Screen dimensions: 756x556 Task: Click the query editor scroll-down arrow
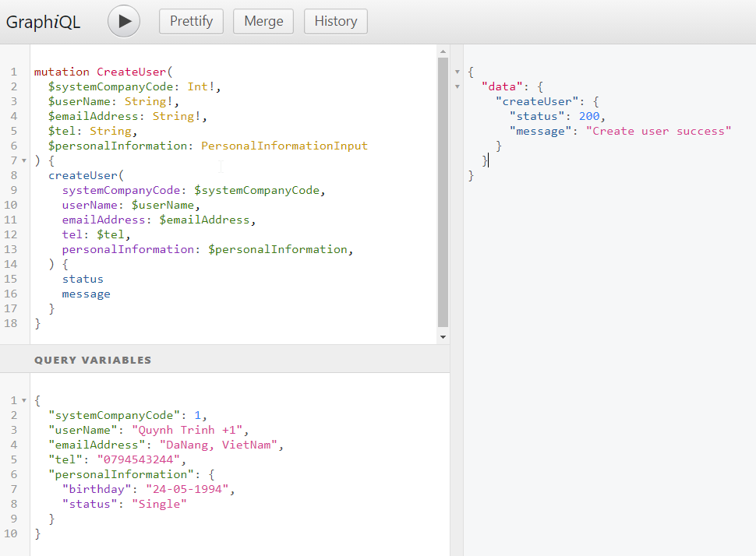(443, 337)
